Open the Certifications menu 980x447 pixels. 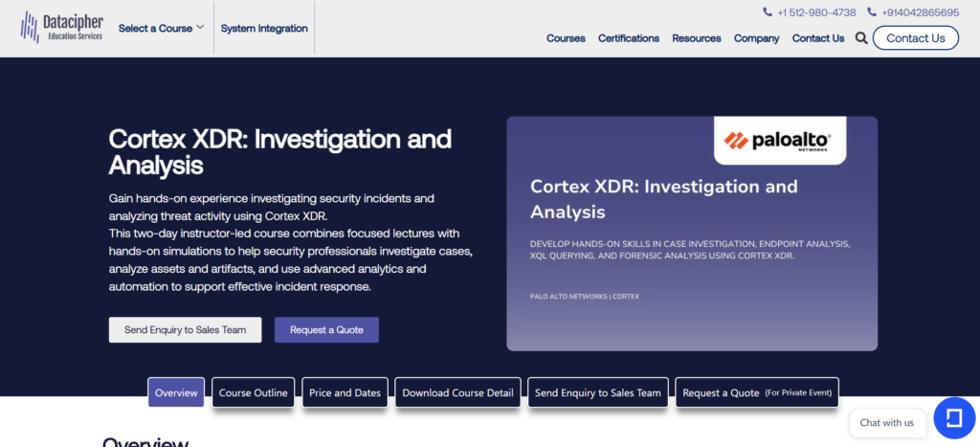click(629, 38)
